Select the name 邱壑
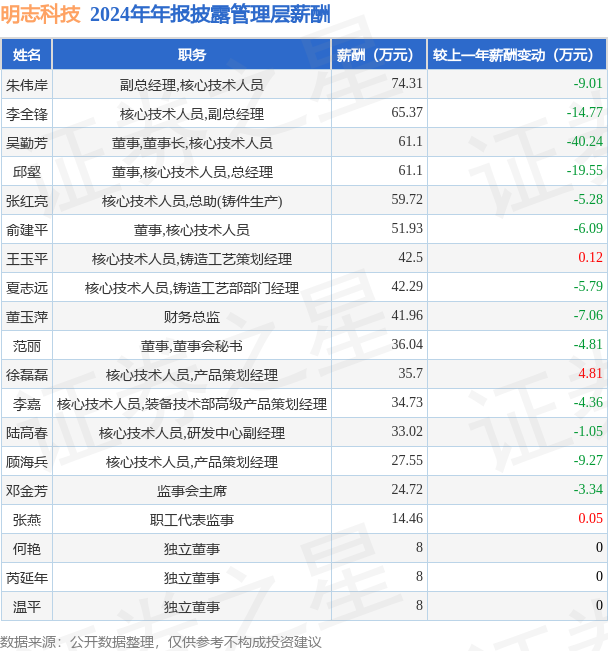The image size is (608, 651). coord(27,172)
